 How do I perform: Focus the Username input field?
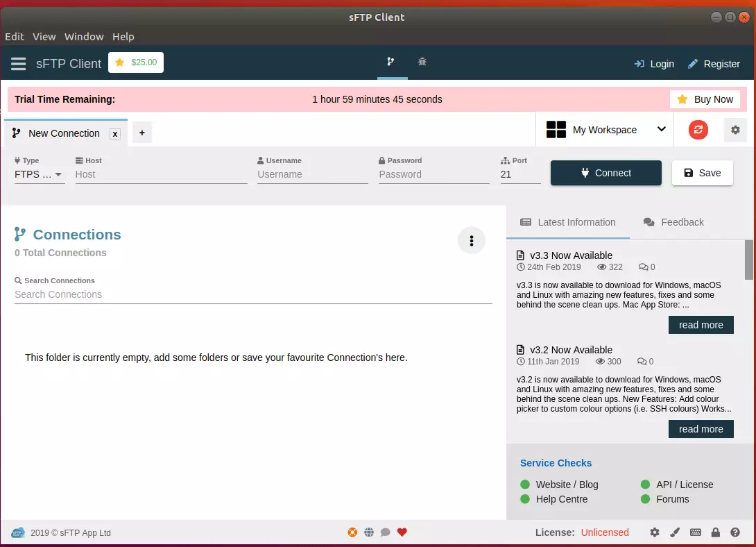coord(312,175)
